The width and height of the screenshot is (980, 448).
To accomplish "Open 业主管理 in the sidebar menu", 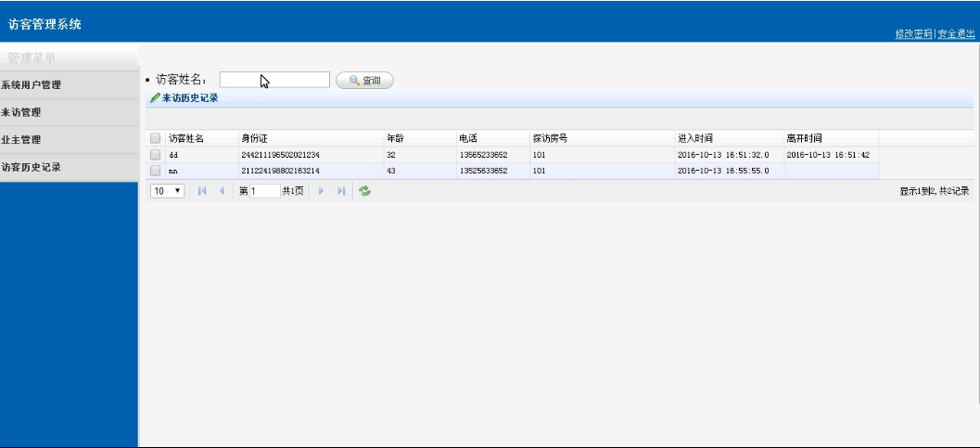I will [69, 140].
